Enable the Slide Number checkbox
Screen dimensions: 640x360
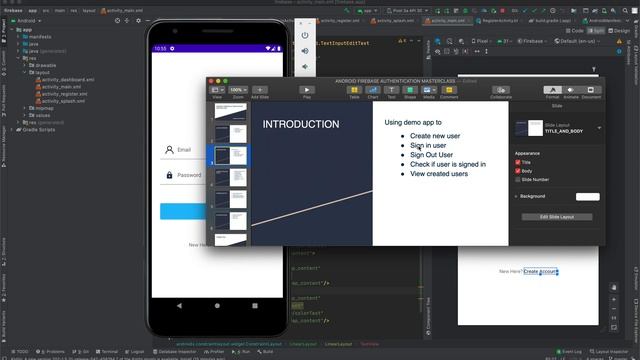(x=518, y=180)
